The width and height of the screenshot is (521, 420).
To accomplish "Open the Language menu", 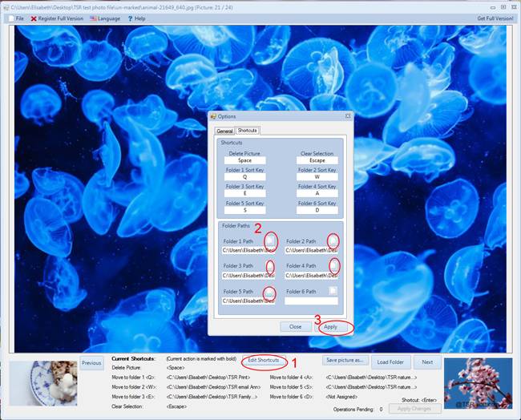I will pos(105,18).
